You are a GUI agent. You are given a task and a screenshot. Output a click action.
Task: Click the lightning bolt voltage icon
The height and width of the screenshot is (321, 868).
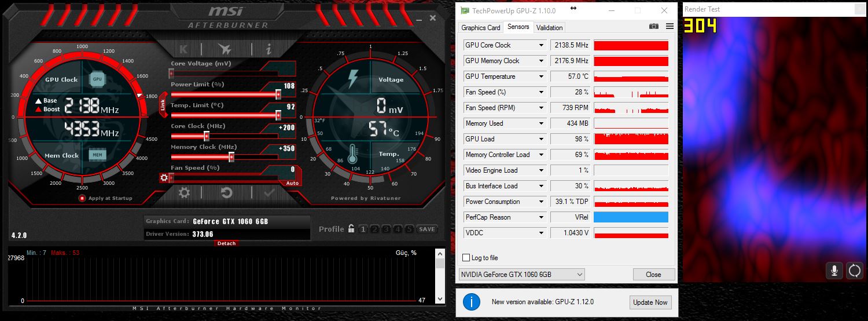[x=352, y=79]
